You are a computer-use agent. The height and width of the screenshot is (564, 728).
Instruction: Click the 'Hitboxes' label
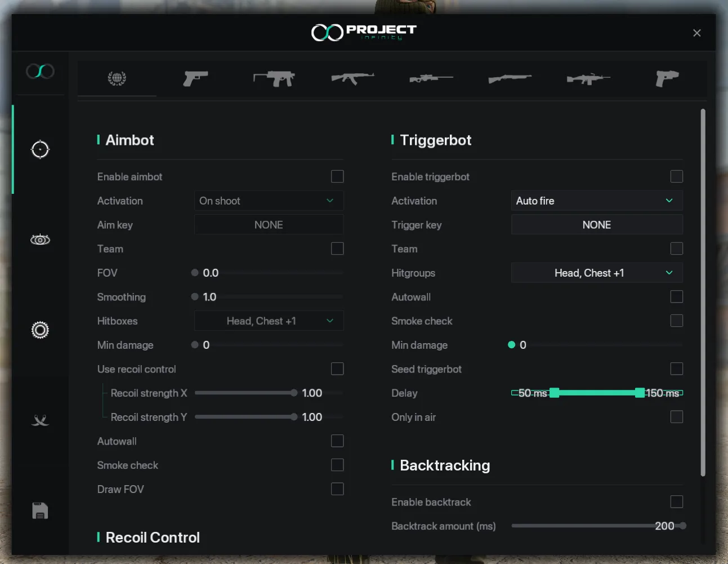(x=117, y=321)
